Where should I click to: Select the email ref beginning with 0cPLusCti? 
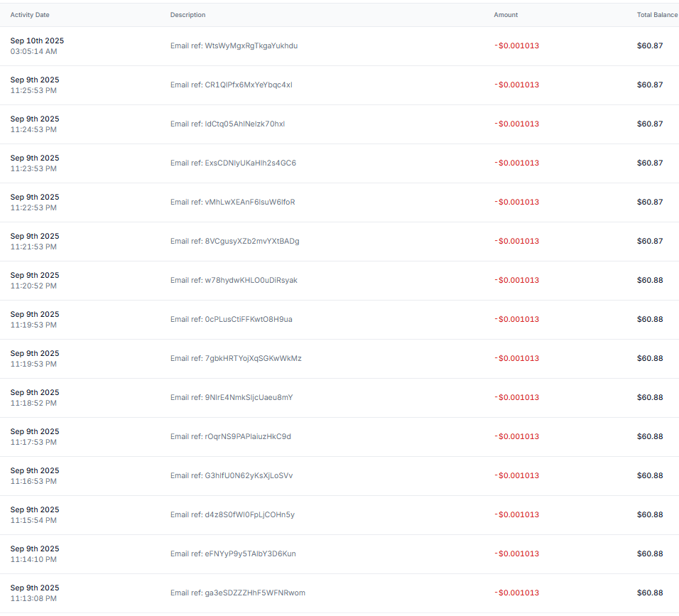pyautogui.click(x=231, y=320)
